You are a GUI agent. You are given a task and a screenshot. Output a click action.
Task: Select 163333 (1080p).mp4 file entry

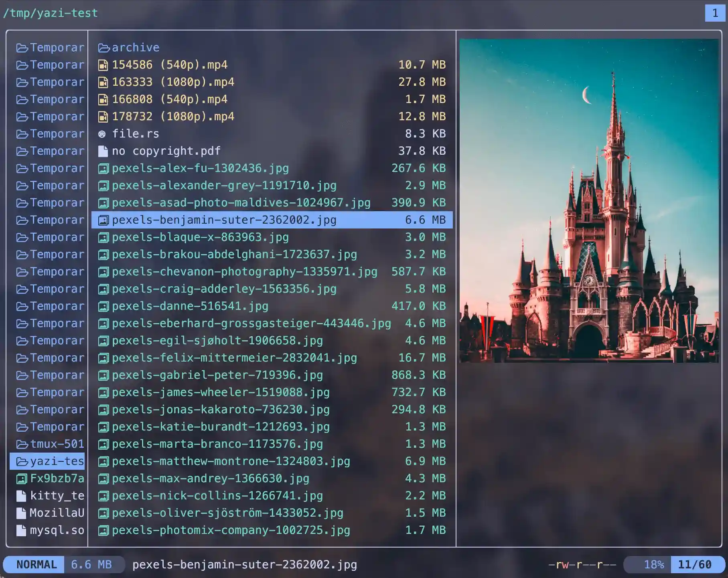point(173,82)
